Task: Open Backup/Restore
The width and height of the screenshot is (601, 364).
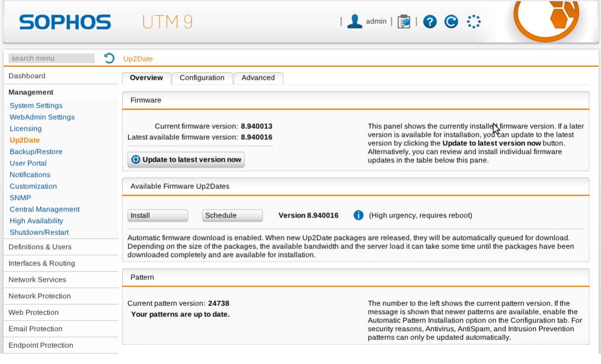Action: tap(36, 151)
